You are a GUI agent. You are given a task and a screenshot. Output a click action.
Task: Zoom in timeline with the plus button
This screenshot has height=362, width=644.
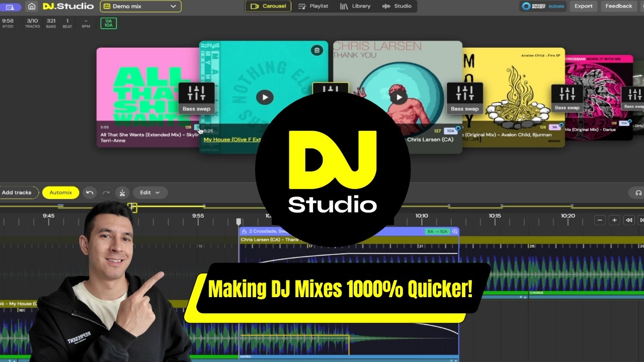pos(614,220)
